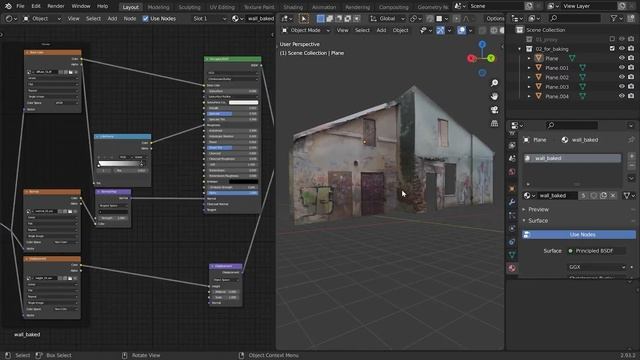The height and width of the screenshot is (360, 640).
Task: Toggle viewport overlays button
Action: 461,30
